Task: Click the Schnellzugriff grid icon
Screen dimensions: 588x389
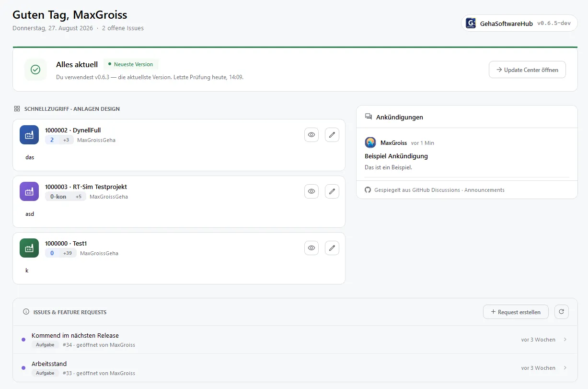Action: click(17, 109)
